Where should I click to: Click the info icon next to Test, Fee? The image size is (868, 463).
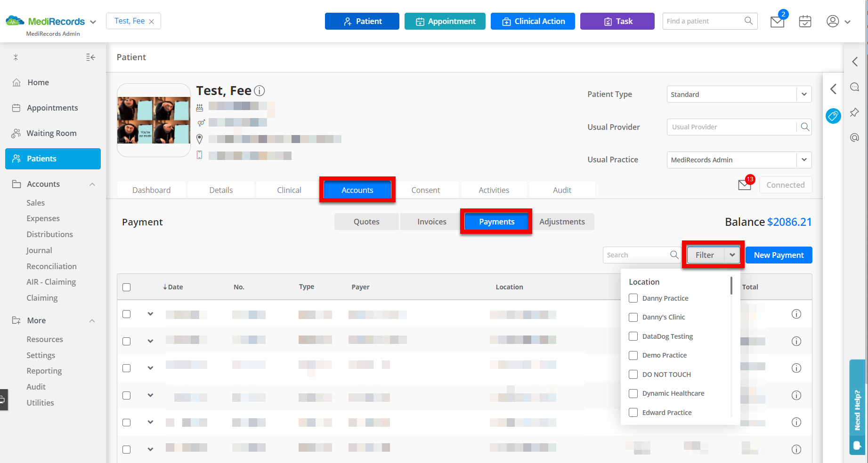click(x=260, y=91)
